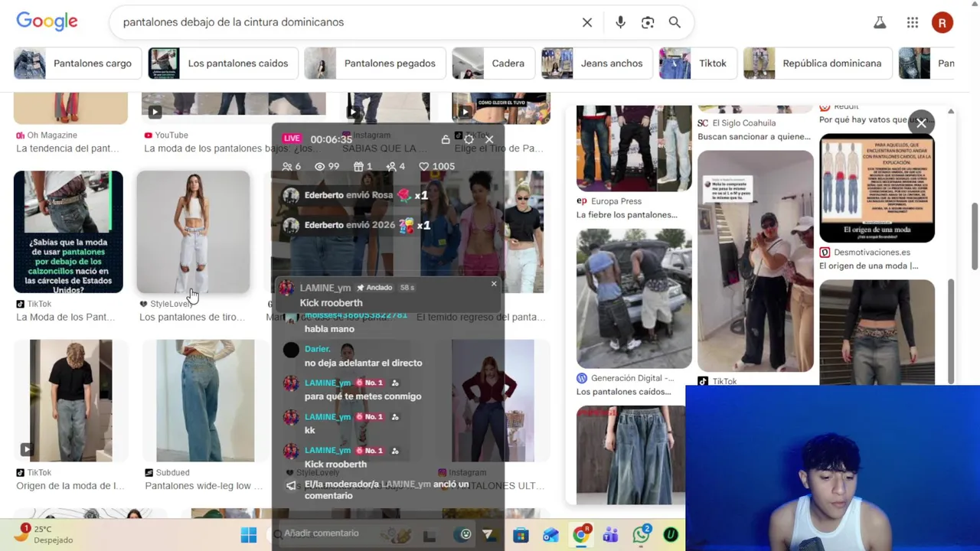Image resolution: width=980 pixels, height=551 pixels.
Task: Open Outlook from taskbar
Action: click(x=550, y=535)
